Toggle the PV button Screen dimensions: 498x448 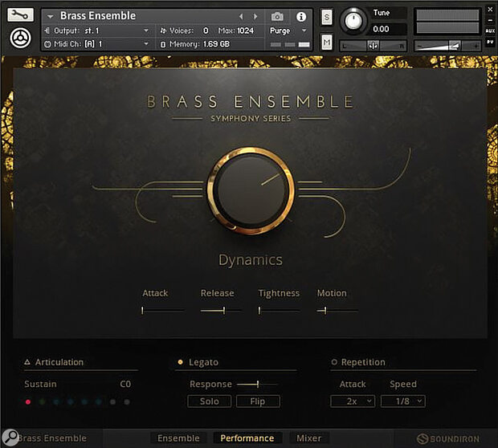click(x=490, y=42)
